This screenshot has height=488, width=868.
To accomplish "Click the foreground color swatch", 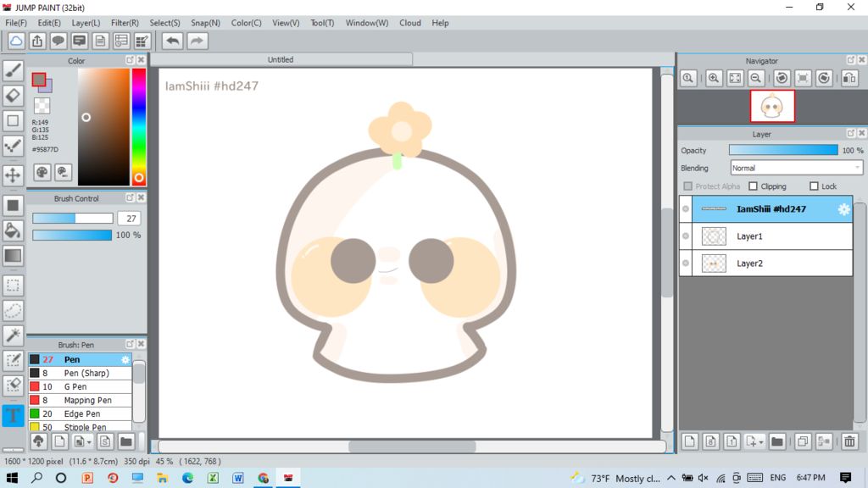I will [x=39, y=80].
